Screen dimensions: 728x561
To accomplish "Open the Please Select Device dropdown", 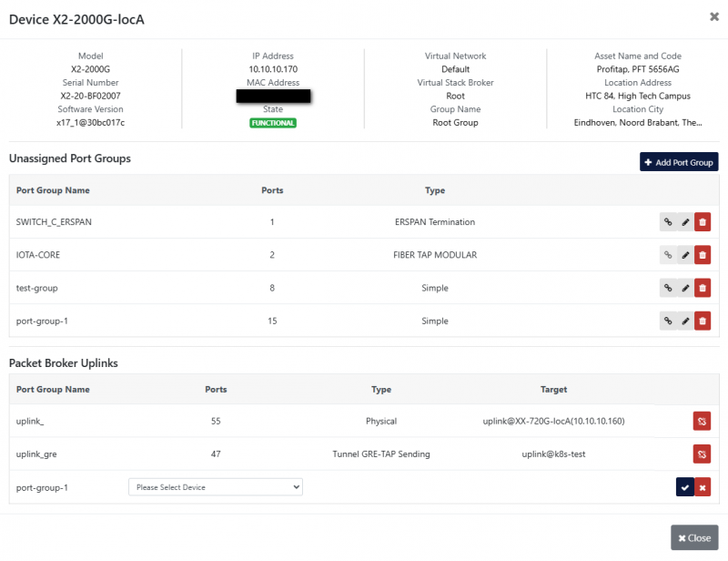I will point(215,487).
